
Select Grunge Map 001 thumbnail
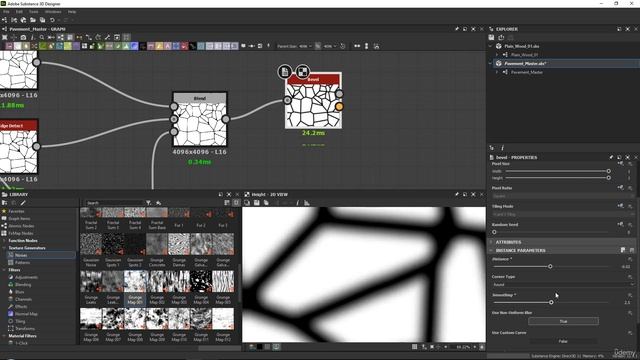tap(135, 282)
